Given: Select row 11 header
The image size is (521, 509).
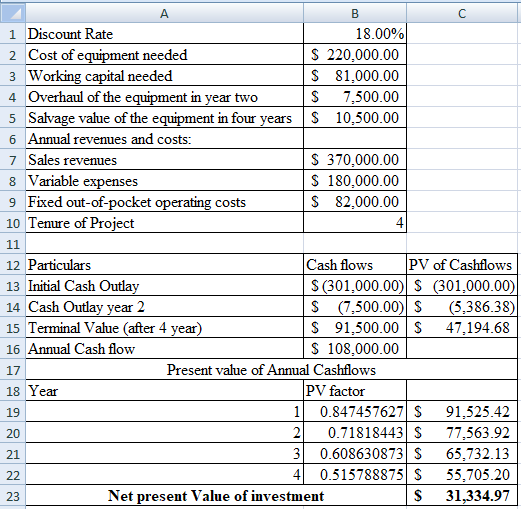Looking at the screenshot, I should (13, 244).
